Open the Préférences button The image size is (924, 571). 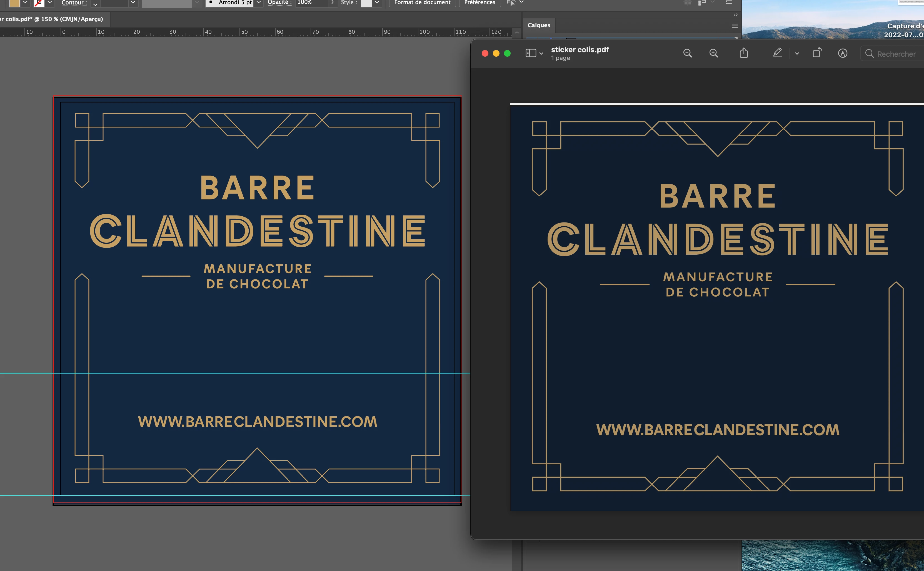click(x=480, y=3)
